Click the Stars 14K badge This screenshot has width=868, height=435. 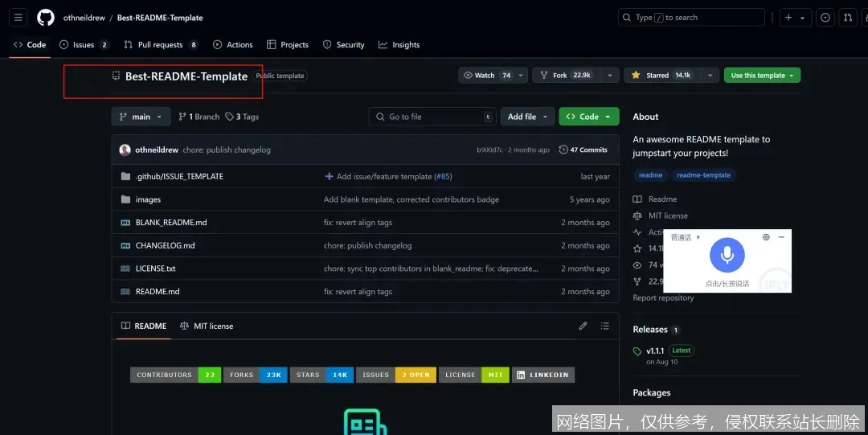coord(321,375)
